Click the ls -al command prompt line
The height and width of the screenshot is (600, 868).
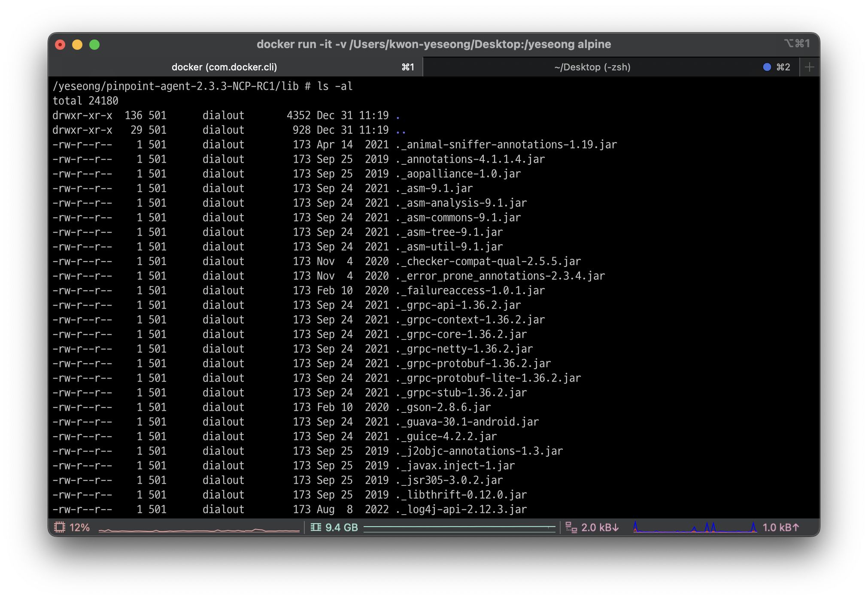[x=202, y=86]
